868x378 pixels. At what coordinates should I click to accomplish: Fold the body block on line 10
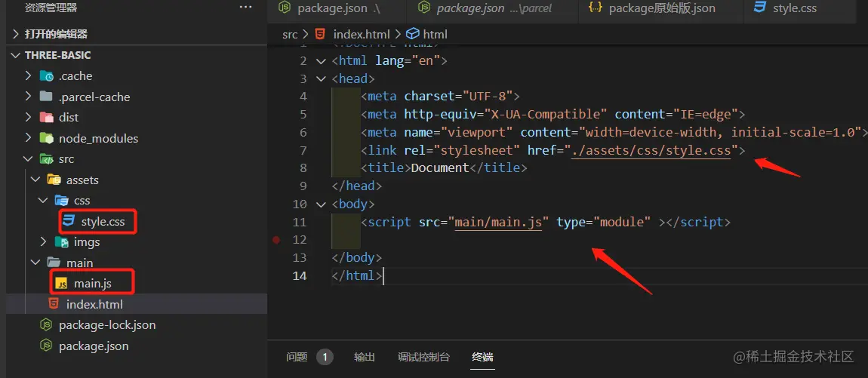[321, 204]
